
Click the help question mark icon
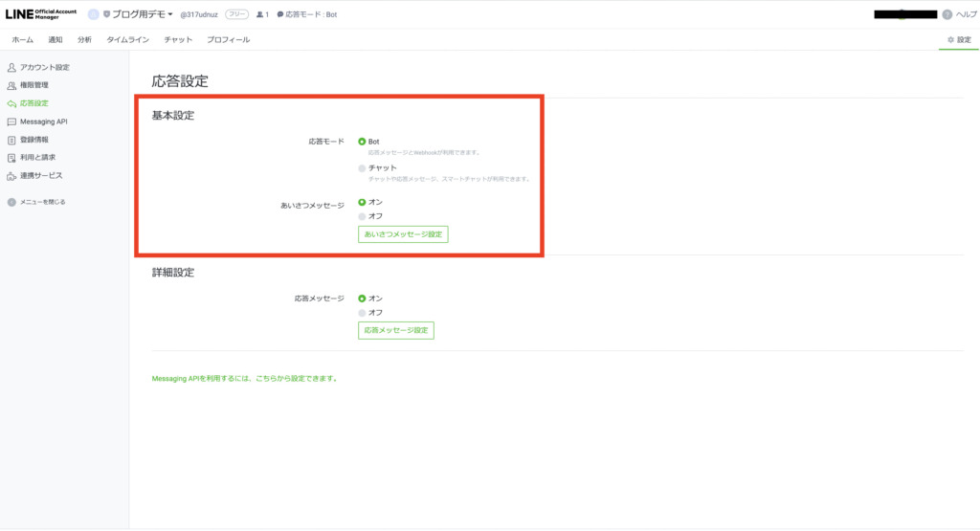947,14
